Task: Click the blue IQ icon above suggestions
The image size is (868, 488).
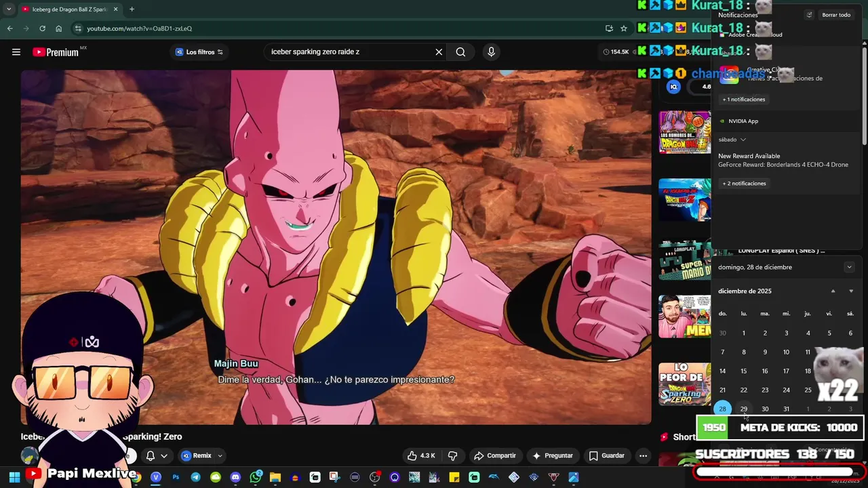Action: [x=673, y=87]
